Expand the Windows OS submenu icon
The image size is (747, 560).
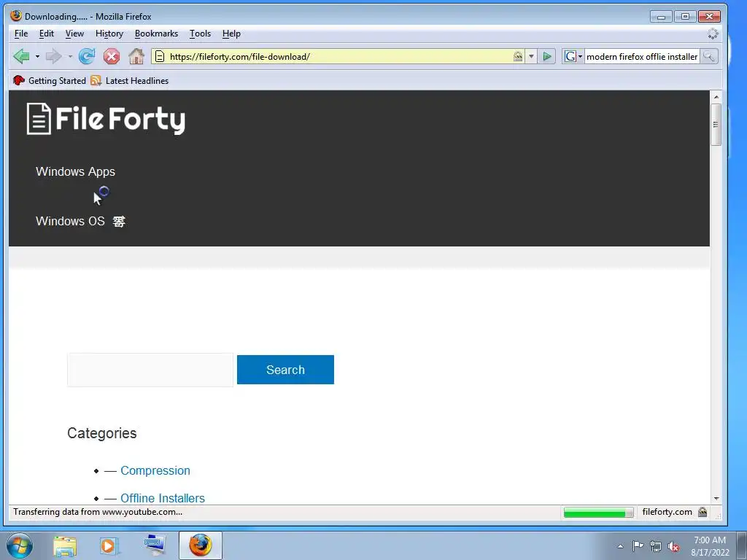pyautogui.click(x=119, y=222)
